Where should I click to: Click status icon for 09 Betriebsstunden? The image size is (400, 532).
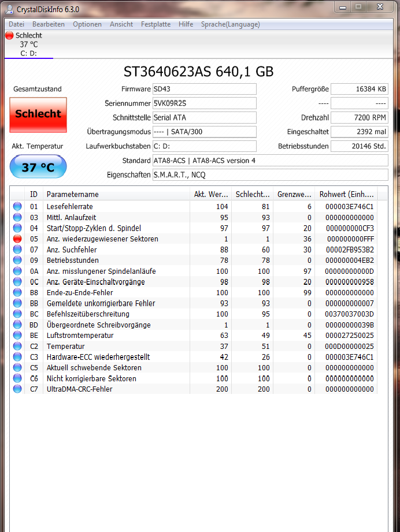coord(17,261)
